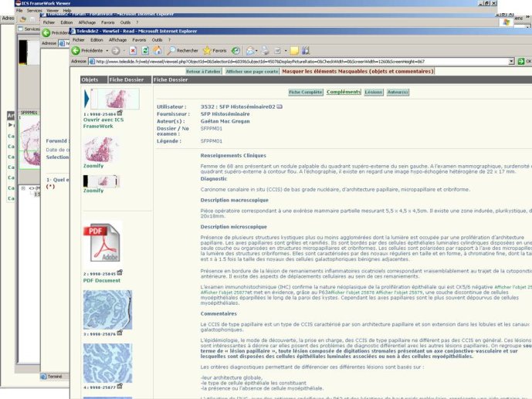This screenshot has width=532, height=399.
Task: Open the first slide thumbnail 9998-25484
Action: click(x=115, y=99)
